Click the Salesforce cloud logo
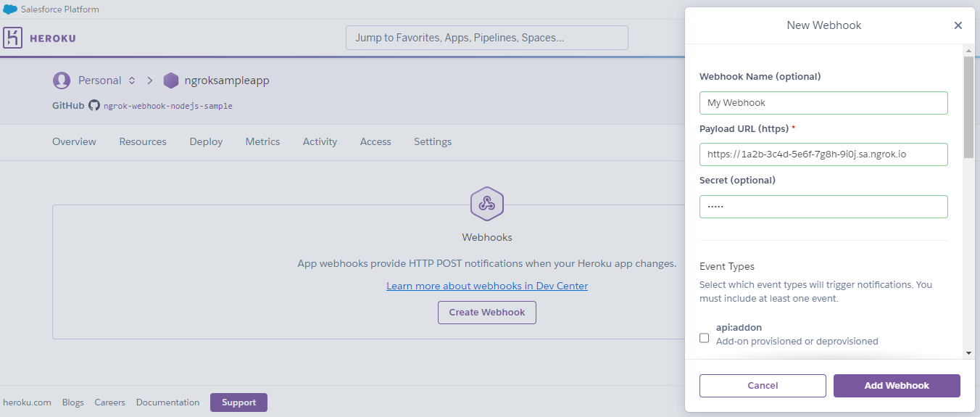Screen dimensions: 980x417 coord(10,9)
